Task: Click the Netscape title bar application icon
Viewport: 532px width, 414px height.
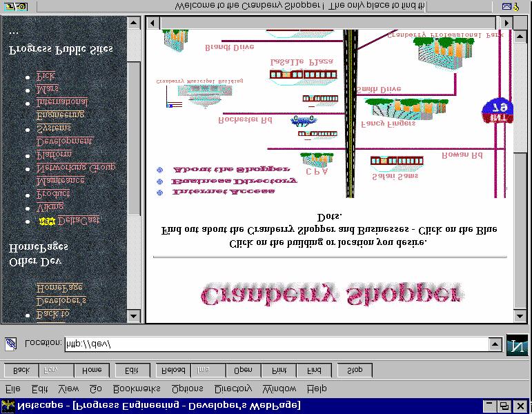Action: pos(8,406)
